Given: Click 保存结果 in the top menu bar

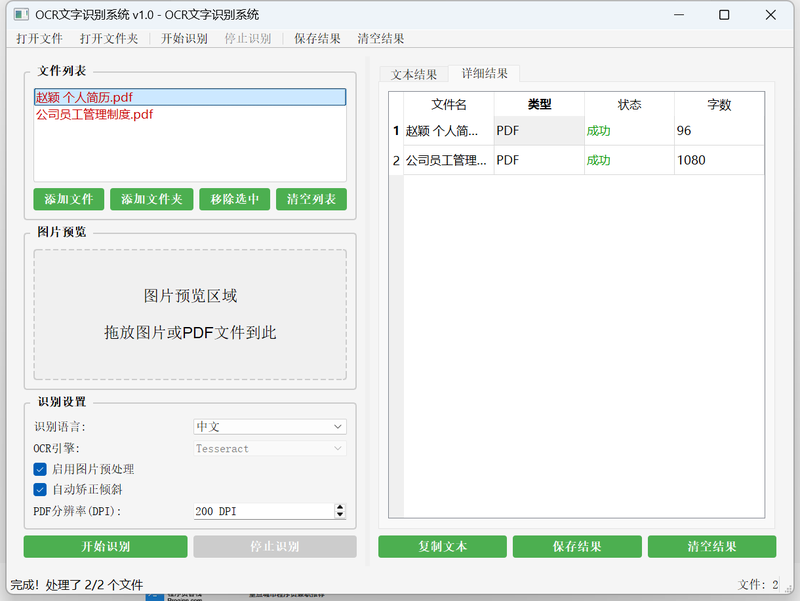Looking at the screenshot, I should click(x=318, y=38).
